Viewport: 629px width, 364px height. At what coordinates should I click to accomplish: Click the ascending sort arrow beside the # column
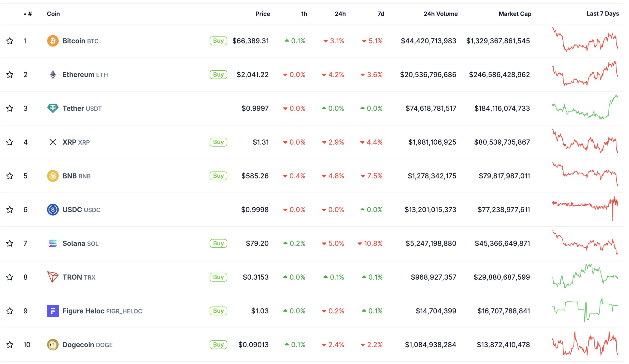pos(25,14)
